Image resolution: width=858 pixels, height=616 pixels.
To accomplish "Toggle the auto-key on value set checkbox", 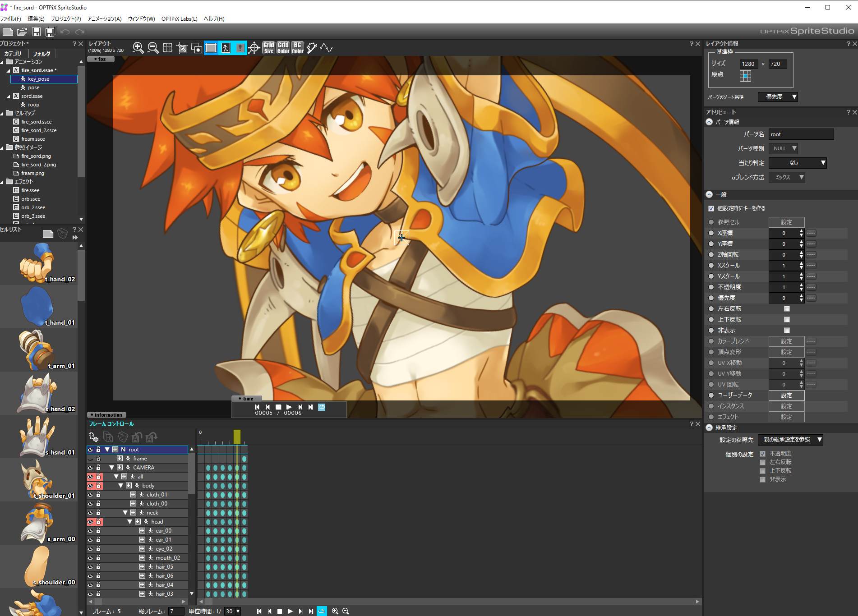I will pyautogui.click(x=711, y=208).
